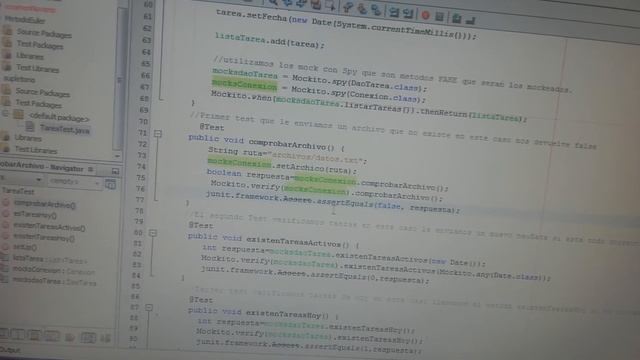Open Libraries folder just below TareaTest.java
This screenshot has height=360, width=640.
28,138
